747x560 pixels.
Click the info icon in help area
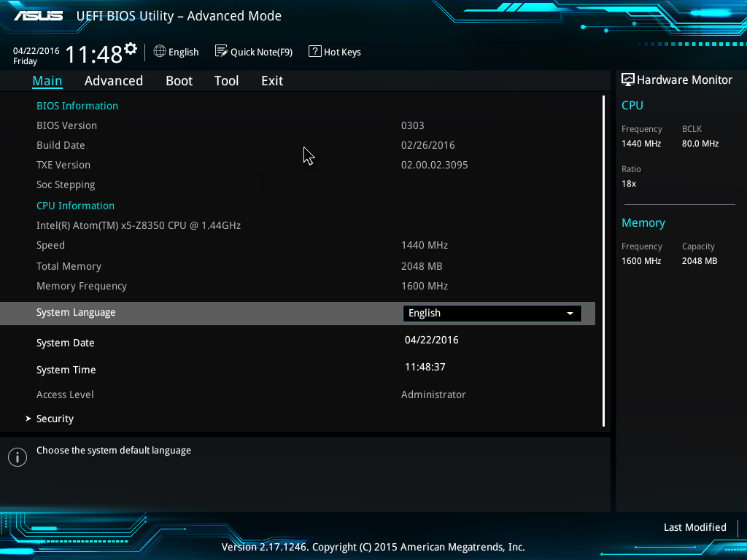point(18,457)
